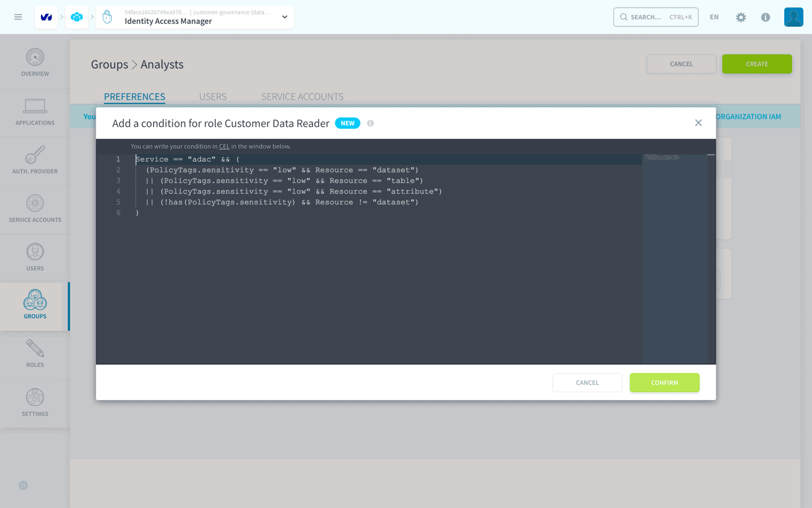
Task: Click the platform logo icon
Action: 46,17
